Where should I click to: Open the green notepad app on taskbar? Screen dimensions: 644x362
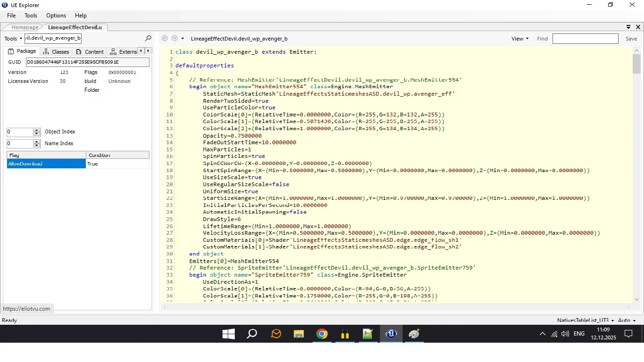pyautogui.click(x=368, y=334)
